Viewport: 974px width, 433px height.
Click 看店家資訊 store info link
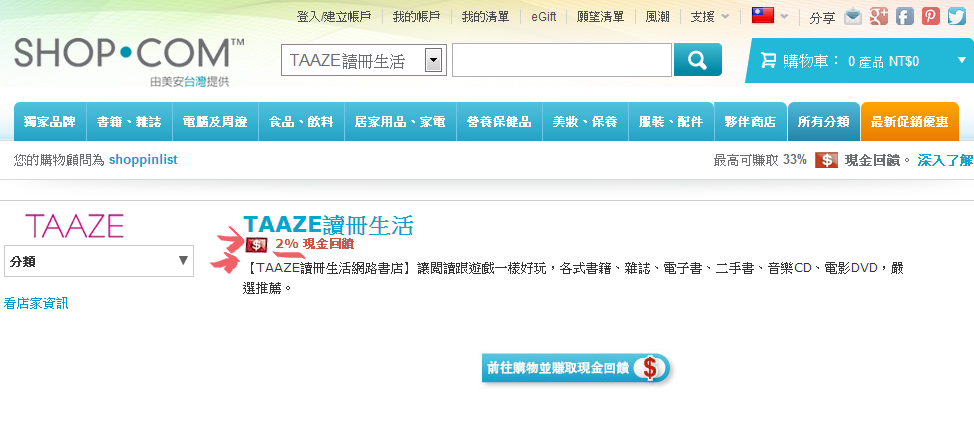(x=36, y=304)
